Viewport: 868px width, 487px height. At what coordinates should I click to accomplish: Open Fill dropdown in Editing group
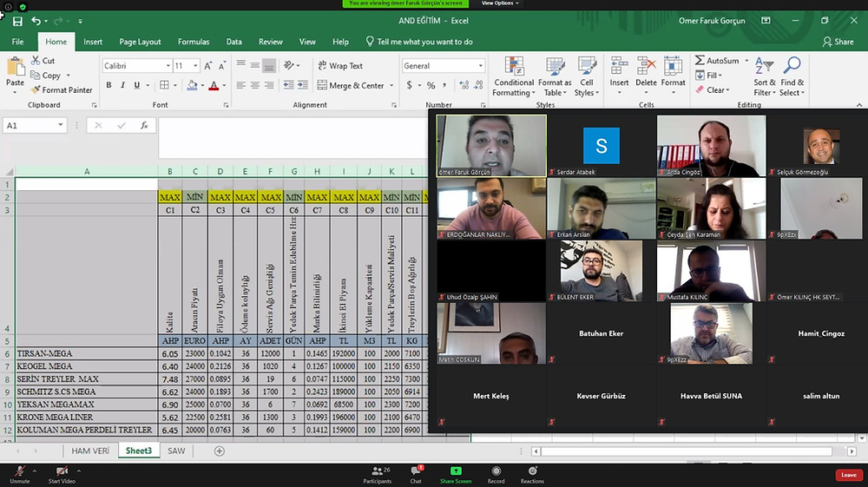[709, 76]
